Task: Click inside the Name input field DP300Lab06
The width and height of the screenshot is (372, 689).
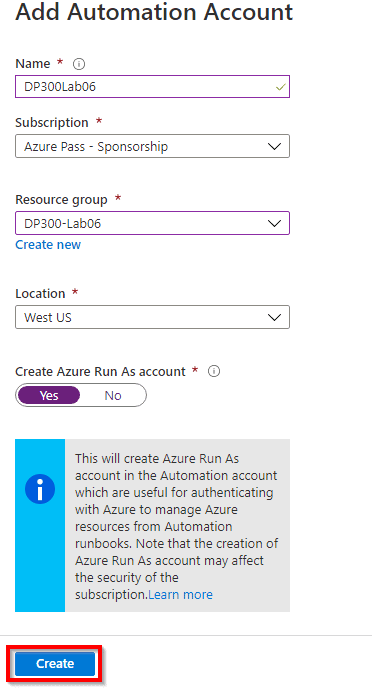Action: 152,87
